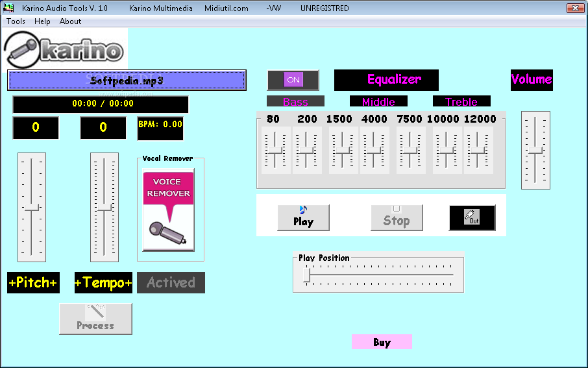Open the Help menu
This screenshot has width=588, height=368.
(42, 21)
